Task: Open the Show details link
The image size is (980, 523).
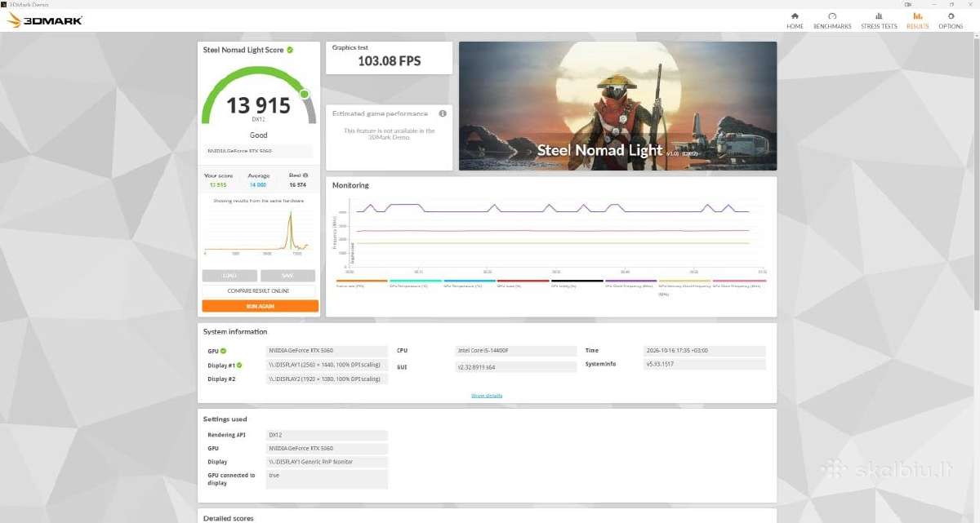Action: pos(487,396)
